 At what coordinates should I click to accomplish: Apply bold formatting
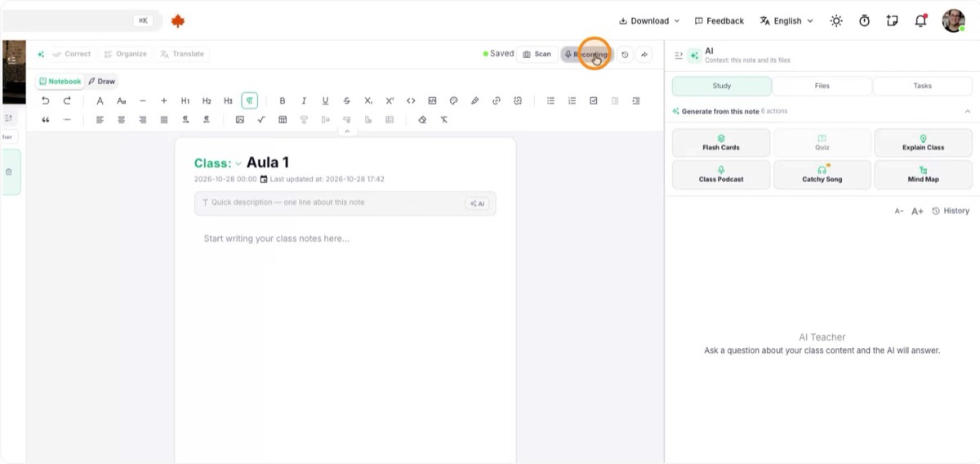click(283, 100)
